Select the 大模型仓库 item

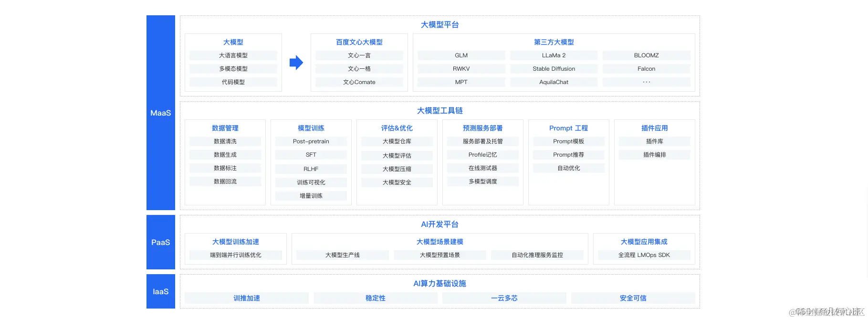[397, 141]
